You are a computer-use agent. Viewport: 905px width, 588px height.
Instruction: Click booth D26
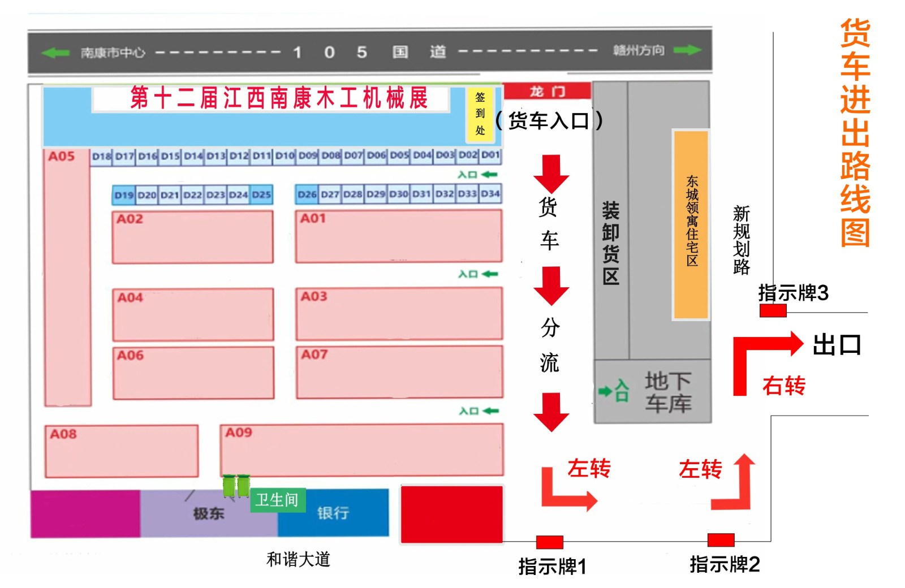point(307,194)
